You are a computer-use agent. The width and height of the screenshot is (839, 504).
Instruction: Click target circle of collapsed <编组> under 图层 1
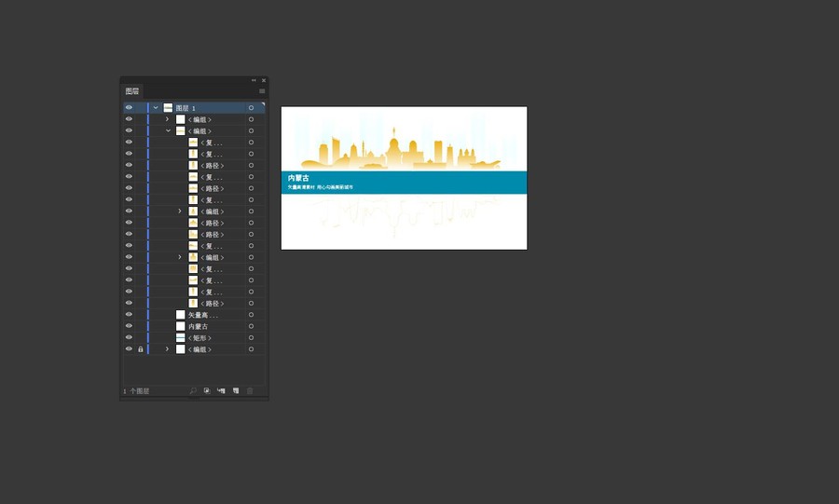(251, 120)
